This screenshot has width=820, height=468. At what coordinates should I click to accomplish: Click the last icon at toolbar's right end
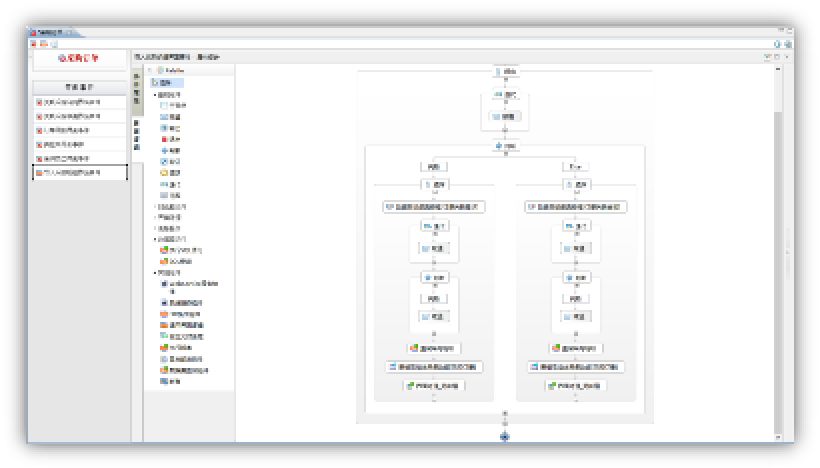point(788,44)
